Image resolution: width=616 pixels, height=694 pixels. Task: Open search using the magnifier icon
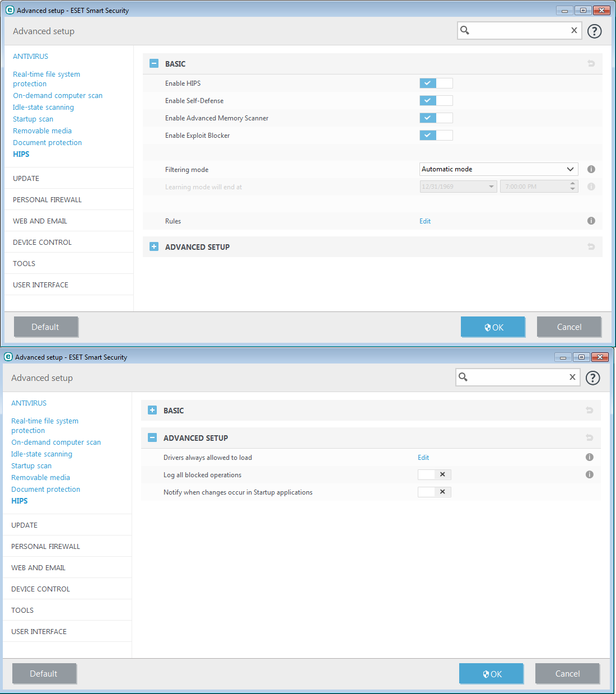click(x=465, y=30)
